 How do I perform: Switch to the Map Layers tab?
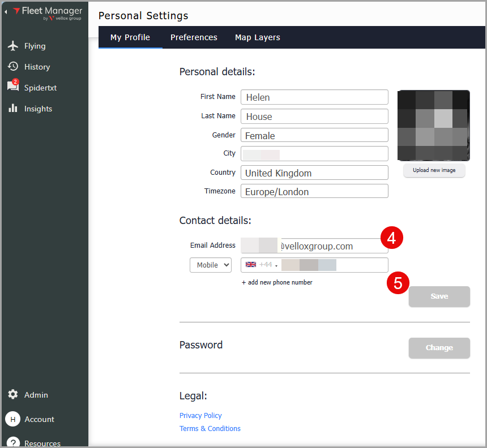258,37
